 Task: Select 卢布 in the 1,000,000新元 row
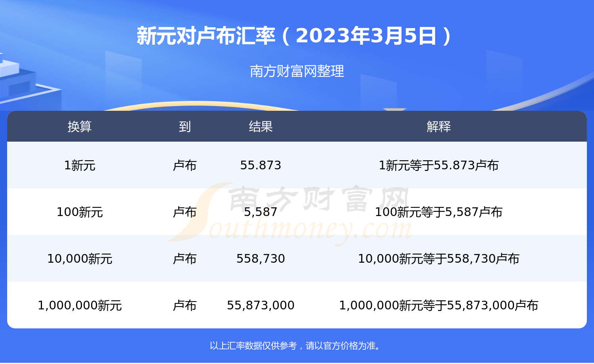tap(185, 305)
